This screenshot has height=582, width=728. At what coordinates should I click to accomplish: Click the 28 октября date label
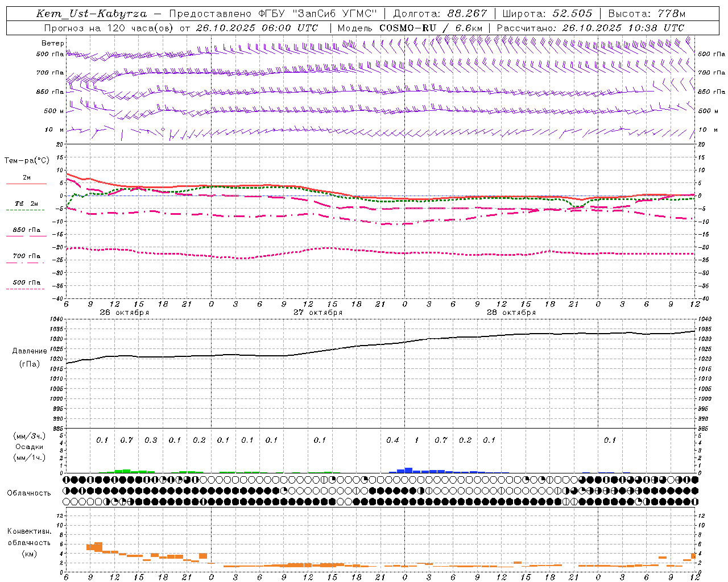point(511,313)
